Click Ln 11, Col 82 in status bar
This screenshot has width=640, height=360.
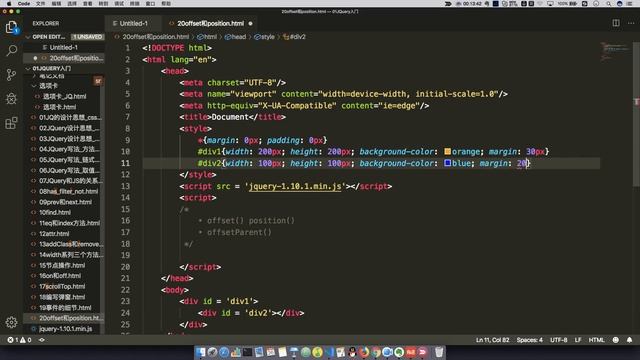(492, 340)
